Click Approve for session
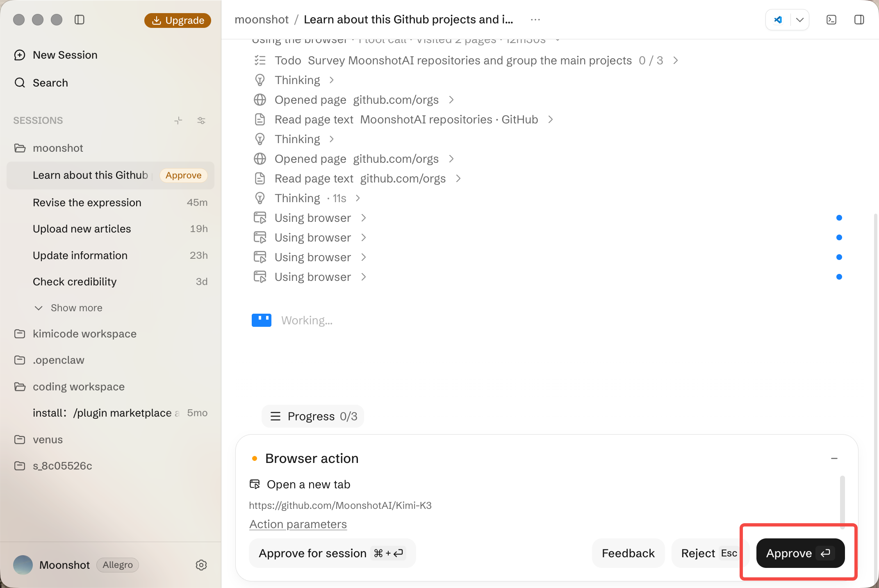The width and height of the screenshot is (879, 588). [332, 553]
